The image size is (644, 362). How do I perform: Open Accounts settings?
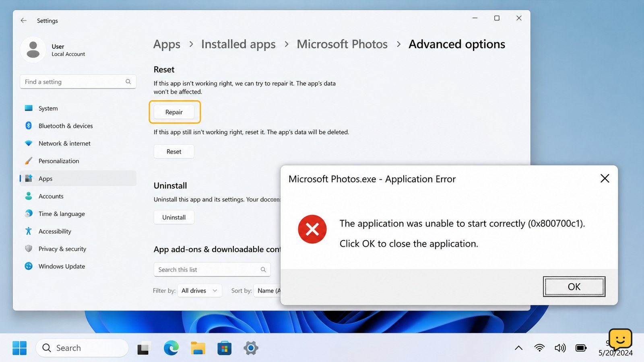coord(78,196)
